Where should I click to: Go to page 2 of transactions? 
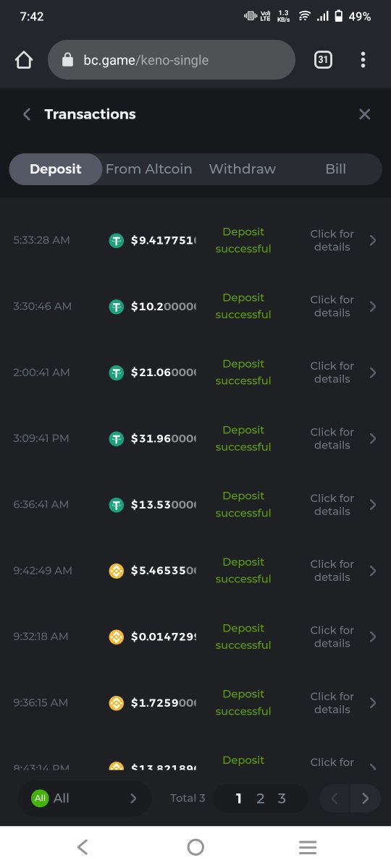pos(261,799)
